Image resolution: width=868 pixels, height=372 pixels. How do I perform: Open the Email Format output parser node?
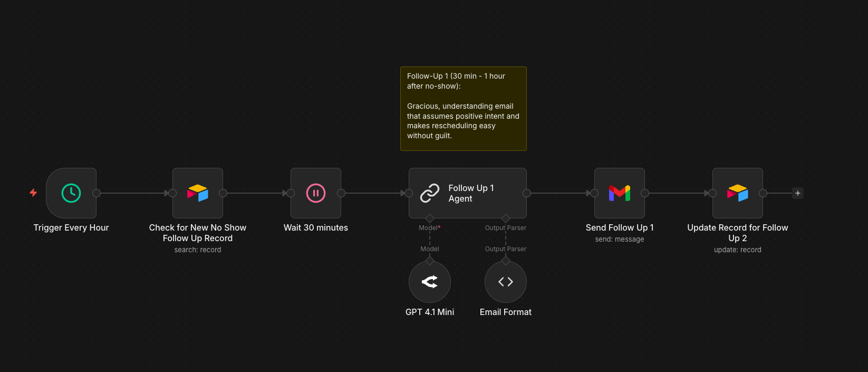pos(506,282)
